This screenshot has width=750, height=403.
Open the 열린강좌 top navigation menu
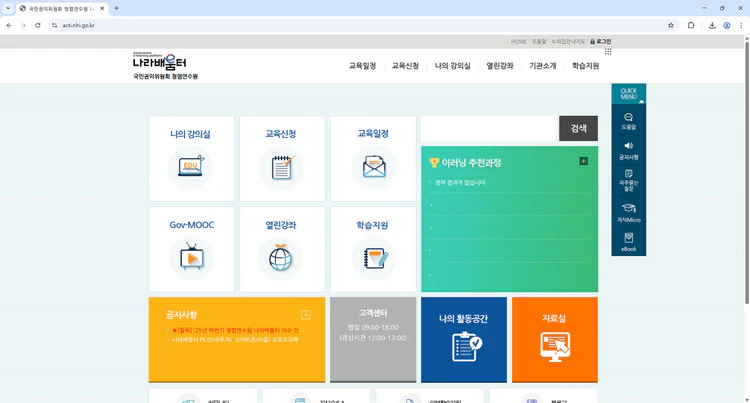click(500, 66)
